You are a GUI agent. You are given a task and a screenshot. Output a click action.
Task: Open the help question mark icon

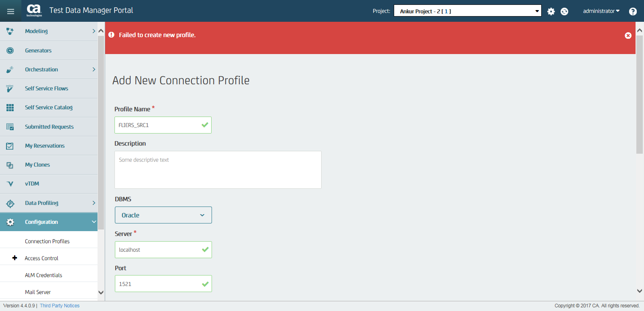click(x=633, y=11)
